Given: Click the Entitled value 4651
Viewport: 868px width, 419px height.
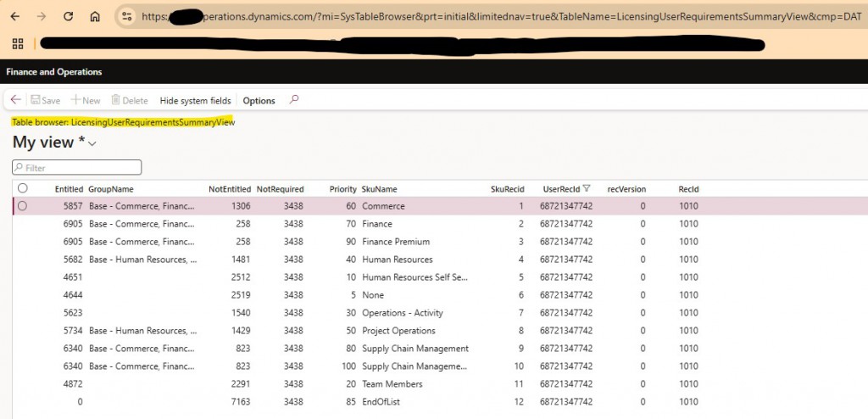Looking at the screenshot, I should pyautogui.click(x=73, y=277).
